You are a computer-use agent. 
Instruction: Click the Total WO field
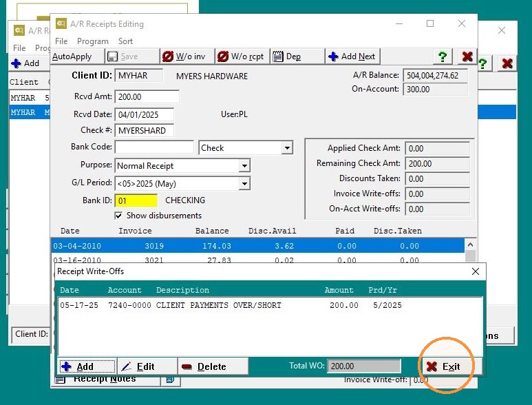coord(363,366)
